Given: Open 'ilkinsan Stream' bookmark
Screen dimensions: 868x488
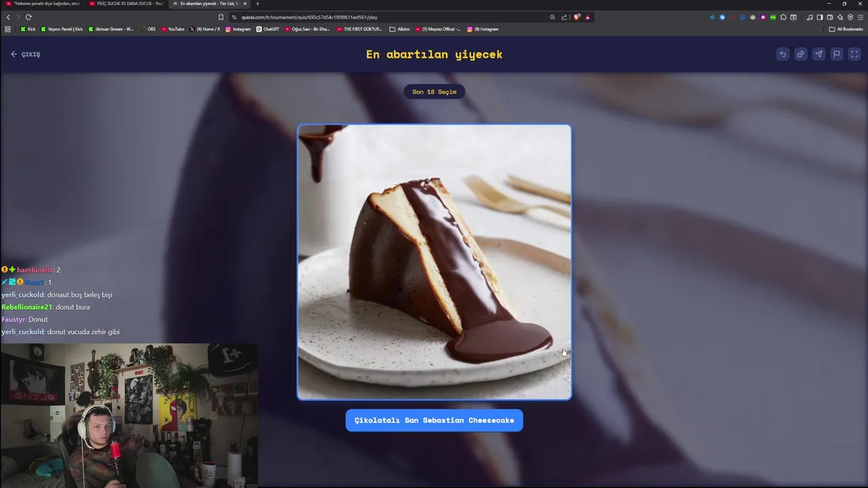Looking at the screenshot, I should (111, 29).
